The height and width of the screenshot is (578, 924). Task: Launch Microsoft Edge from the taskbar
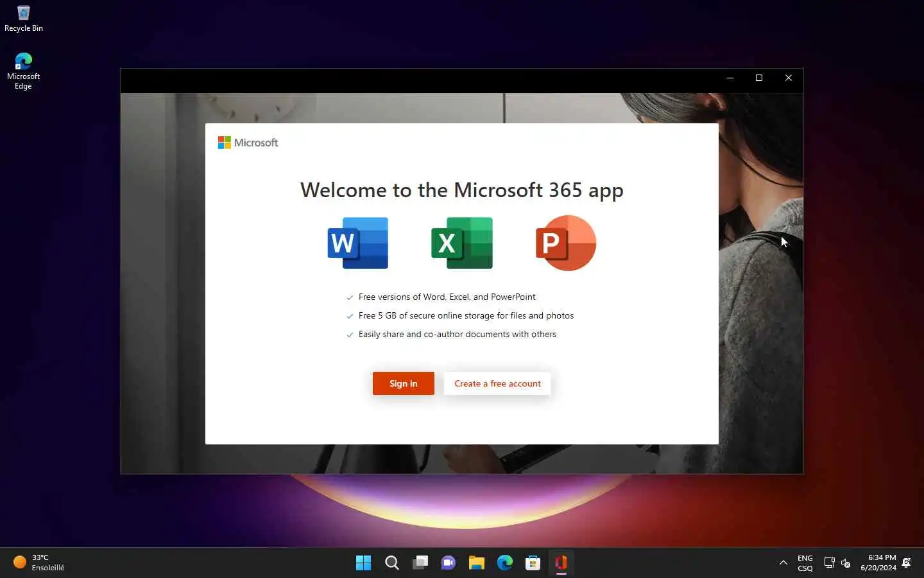pyautogui.click(x=505, y=563)
